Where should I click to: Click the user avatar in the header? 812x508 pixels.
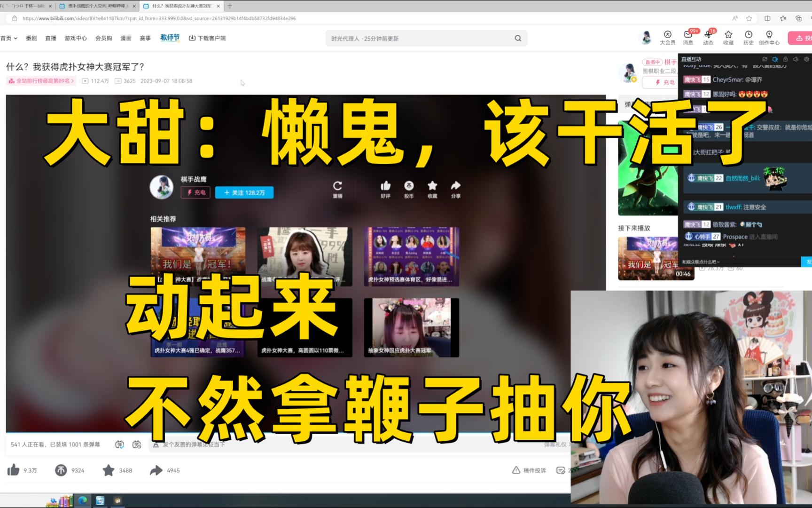click(x=647, y=38)
